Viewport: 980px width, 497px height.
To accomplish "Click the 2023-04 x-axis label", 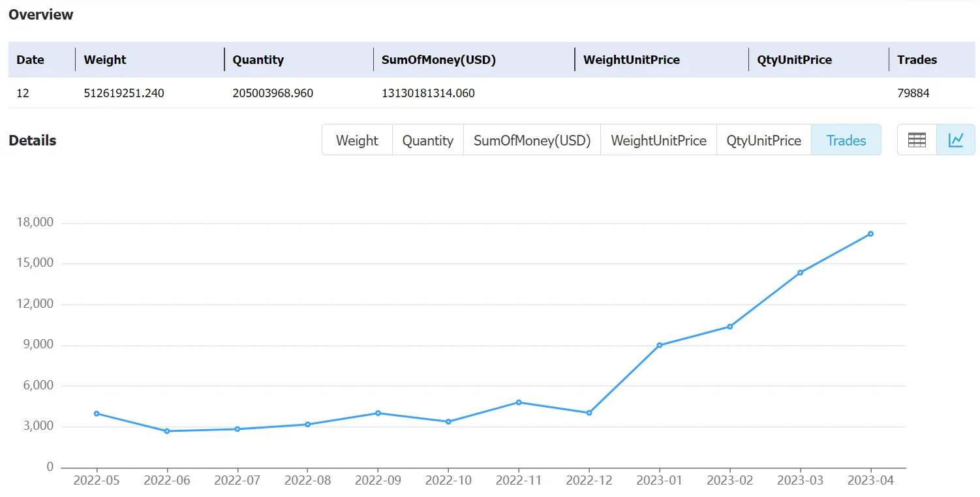I will pos(870,481).
